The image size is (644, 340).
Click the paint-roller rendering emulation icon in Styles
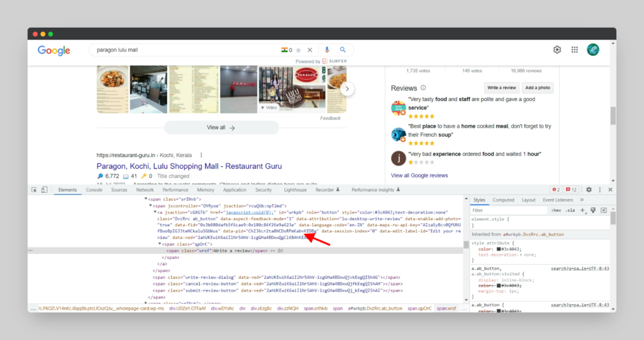pyautogui.click(x=593, y=211)
